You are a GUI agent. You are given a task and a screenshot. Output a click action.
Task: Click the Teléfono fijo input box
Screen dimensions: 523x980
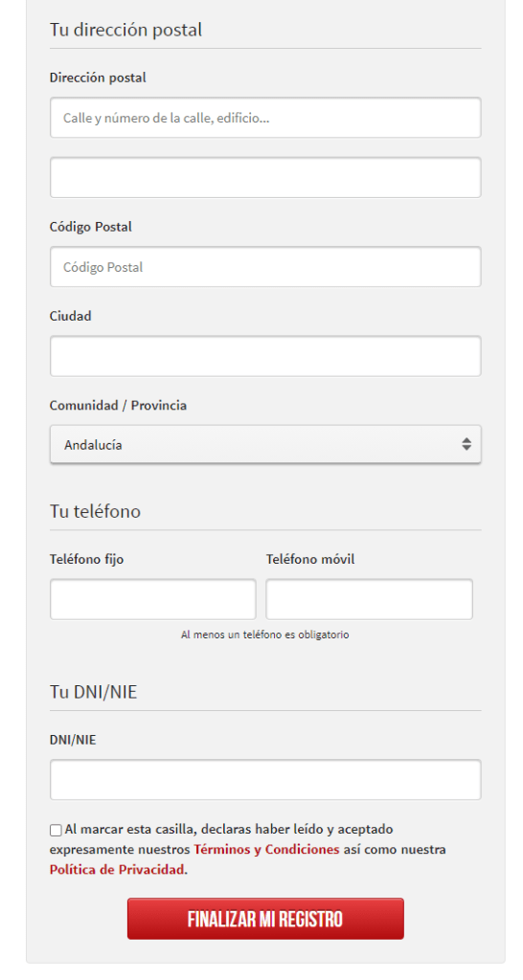pos(152,599)
